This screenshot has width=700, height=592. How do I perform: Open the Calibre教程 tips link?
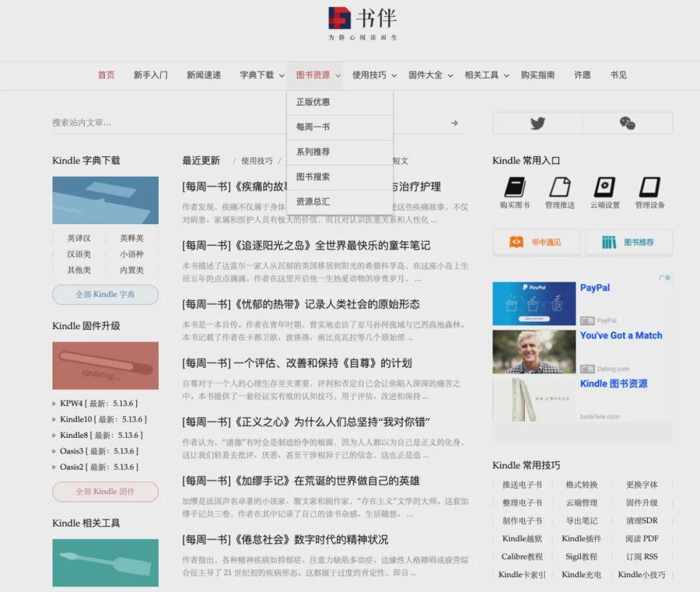coord(522,557)
